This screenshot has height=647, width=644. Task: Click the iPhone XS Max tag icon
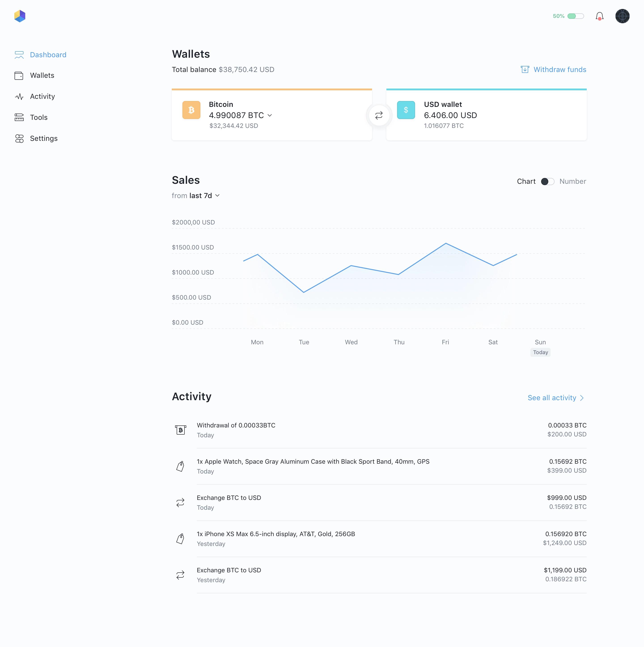point(180,539)
